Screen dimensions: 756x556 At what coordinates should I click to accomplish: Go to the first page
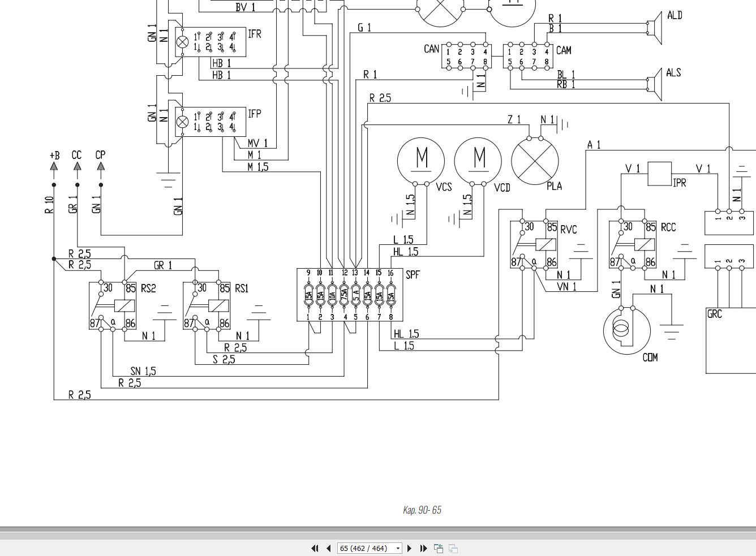click(315, 548)
